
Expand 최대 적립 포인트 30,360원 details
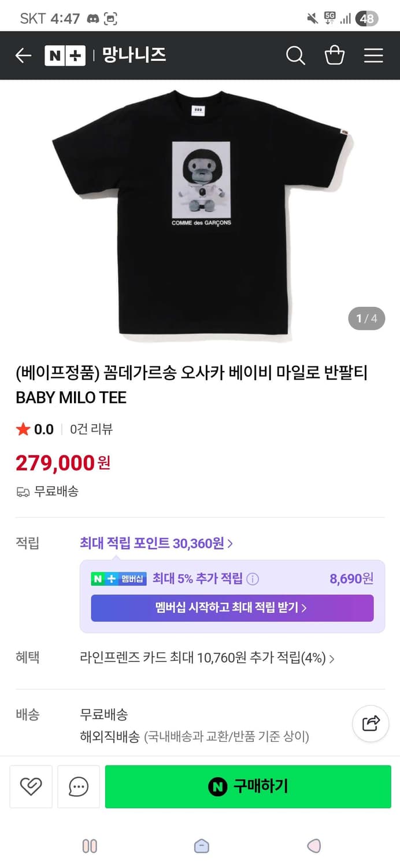click(x=155, y=543)
